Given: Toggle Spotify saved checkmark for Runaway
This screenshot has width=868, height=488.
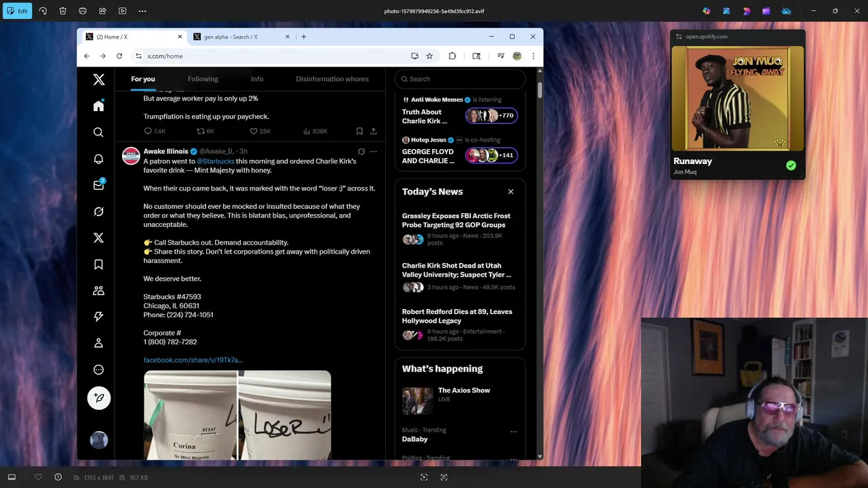Looking at the screenshot, I should 791,165.
